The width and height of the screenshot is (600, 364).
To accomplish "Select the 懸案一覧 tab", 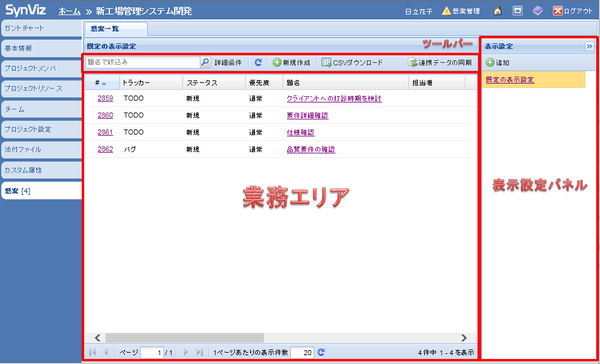I will (116, 29).
